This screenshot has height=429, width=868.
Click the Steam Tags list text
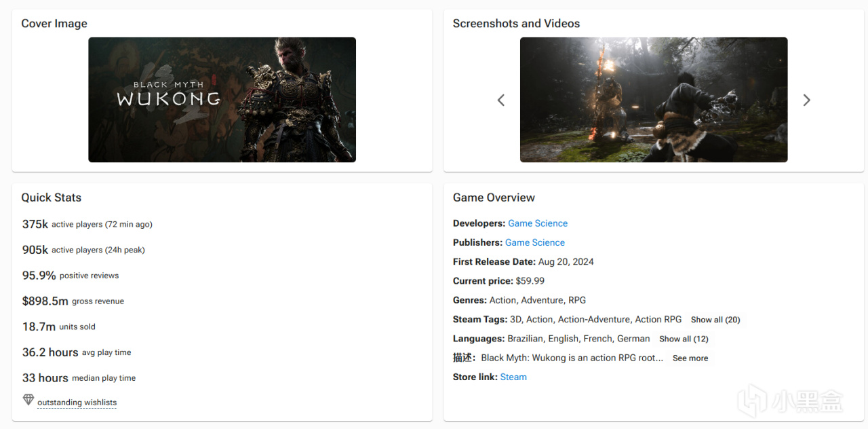coord(595,319)
